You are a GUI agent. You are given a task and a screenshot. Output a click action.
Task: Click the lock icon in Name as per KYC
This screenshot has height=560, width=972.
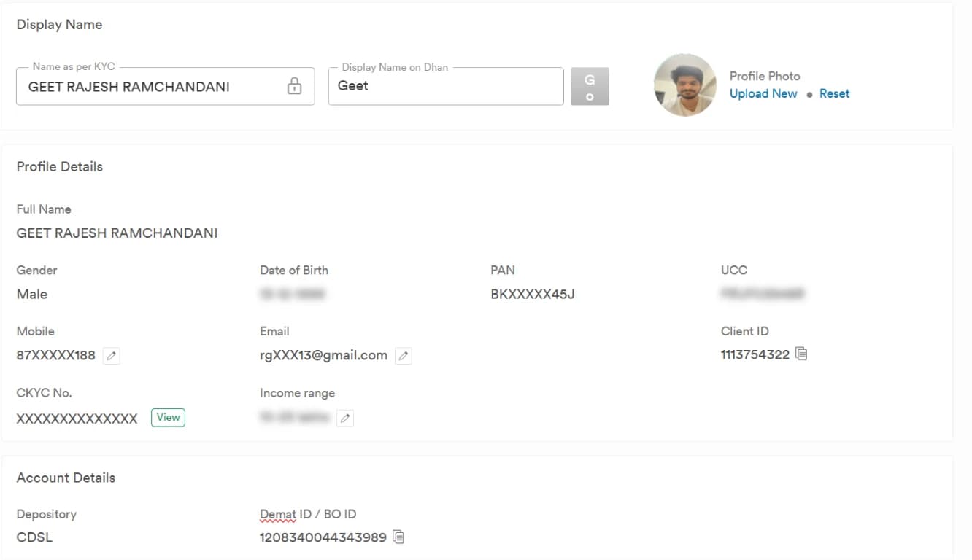pos(294,86)
